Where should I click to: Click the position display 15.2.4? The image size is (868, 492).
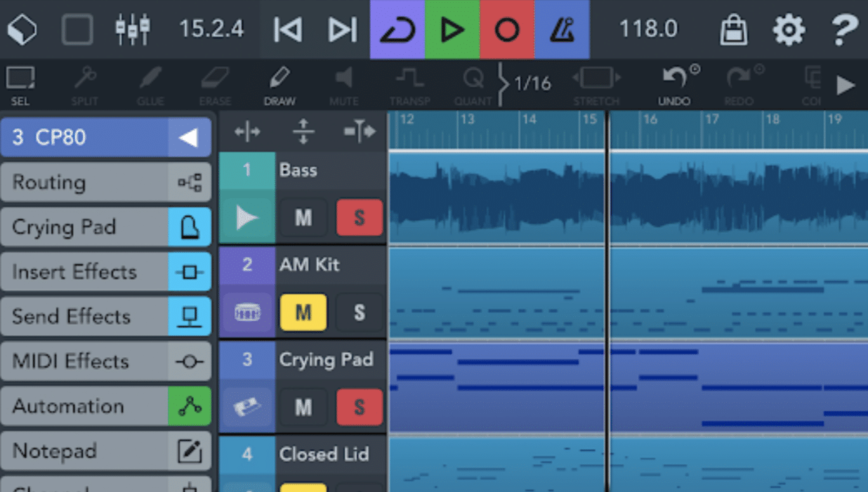coord(211,30)
